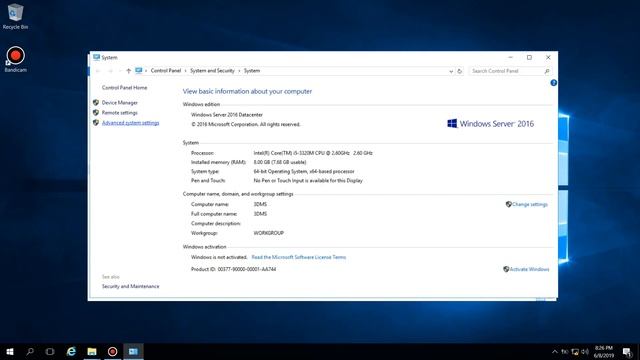
Task: Select Control Panel breadcrumb
Action: coord(166,71)
